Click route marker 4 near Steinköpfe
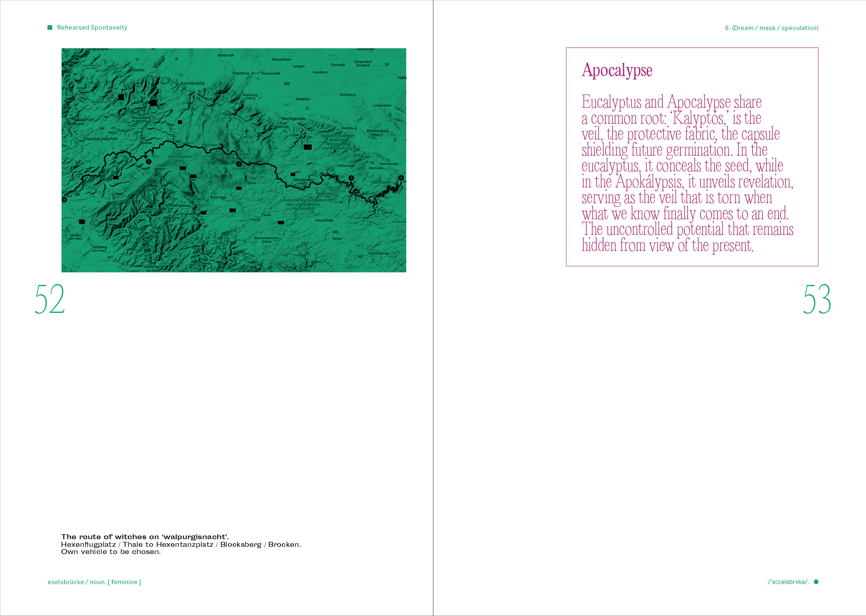Screen dimensions: 866x616 click(401, 178)
